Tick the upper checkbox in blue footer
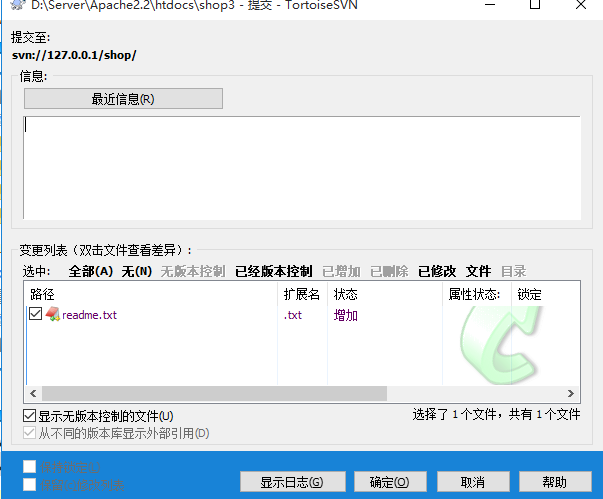This screenshot has width=603, height=499. click(x=30, y=467)
